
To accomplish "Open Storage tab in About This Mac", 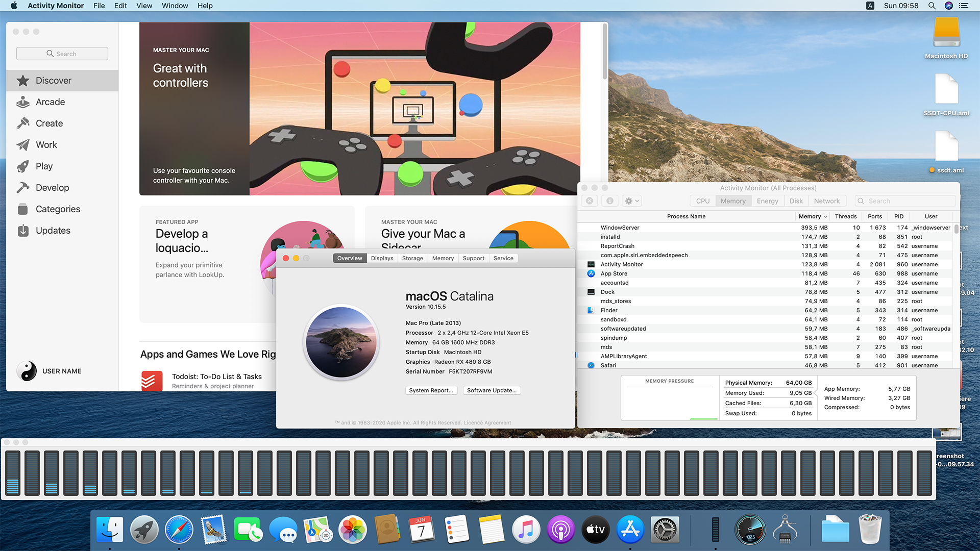I will point(412,258).
